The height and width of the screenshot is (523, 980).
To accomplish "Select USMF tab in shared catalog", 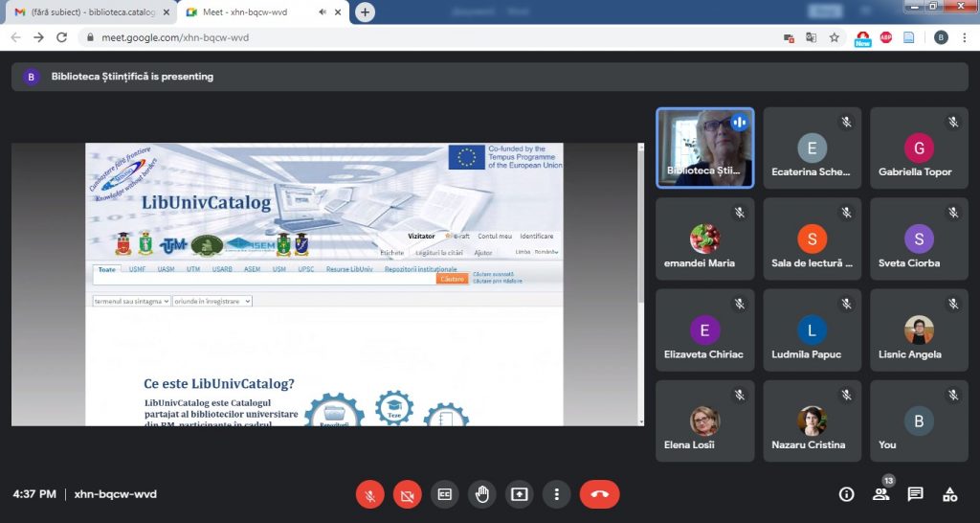I will pos(138,269).
